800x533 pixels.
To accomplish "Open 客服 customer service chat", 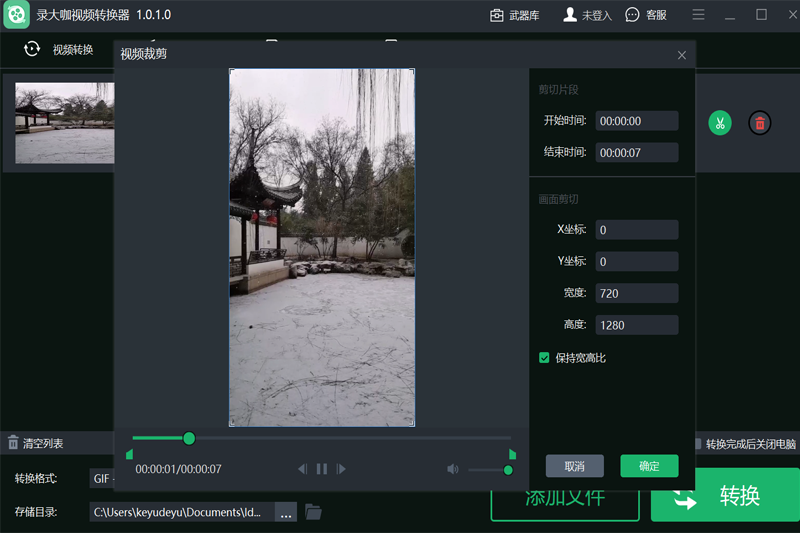I will coord(646,15).
